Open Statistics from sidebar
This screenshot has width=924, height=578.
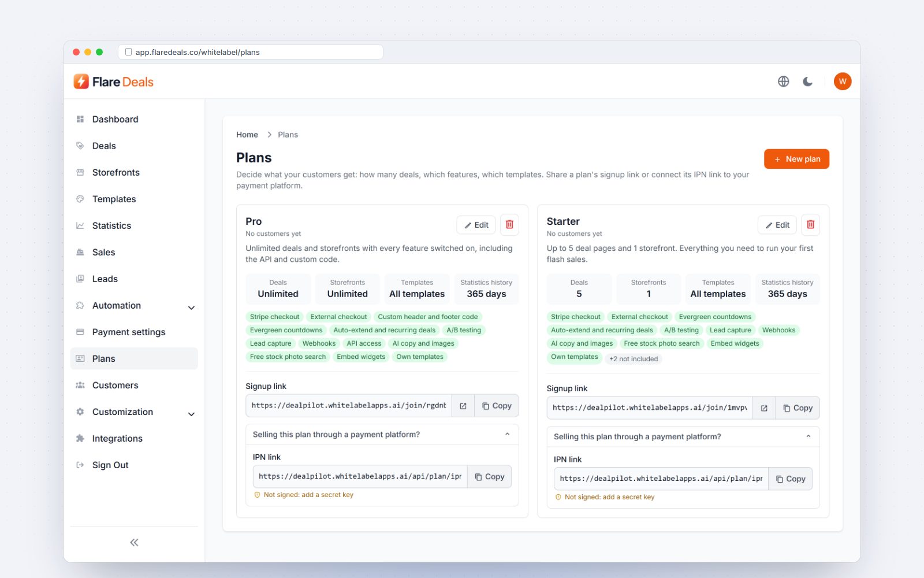pos(134,225)
